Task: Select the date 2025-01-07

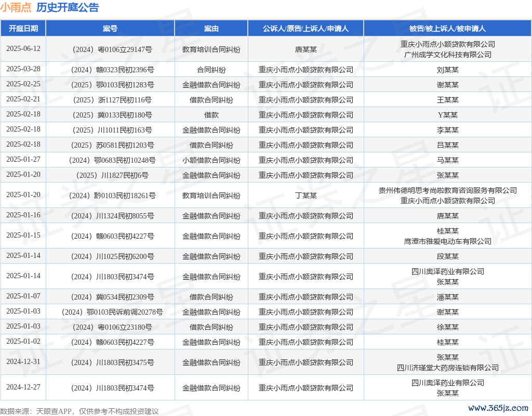Action: pyautogui.click(x=23, y=296)
